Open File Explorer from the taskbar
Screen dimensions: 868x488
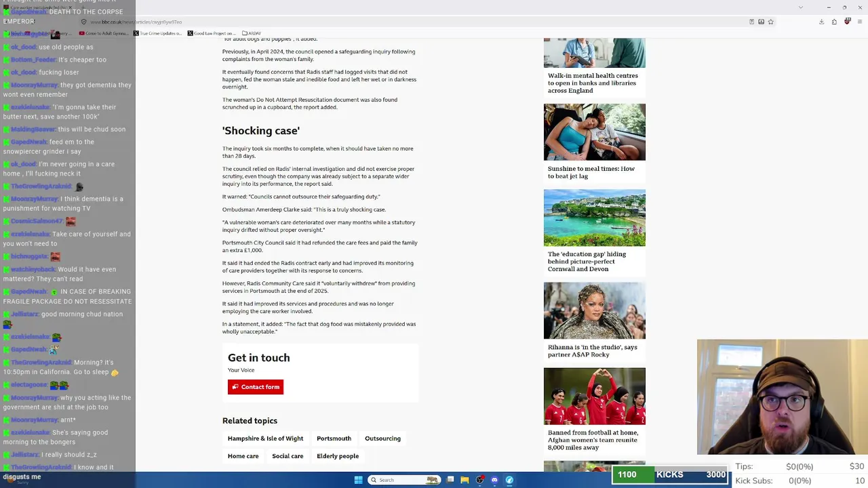click(x=465, y=480)
